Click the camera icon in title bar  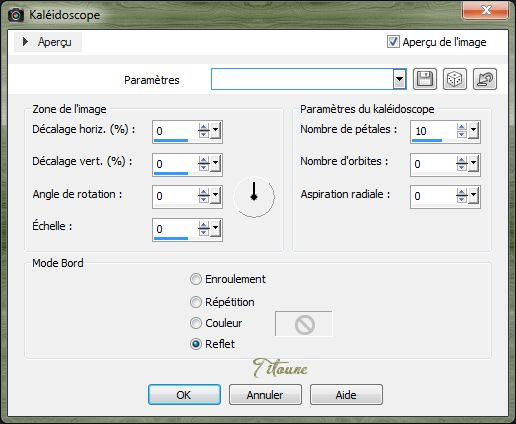pos(16,15)
